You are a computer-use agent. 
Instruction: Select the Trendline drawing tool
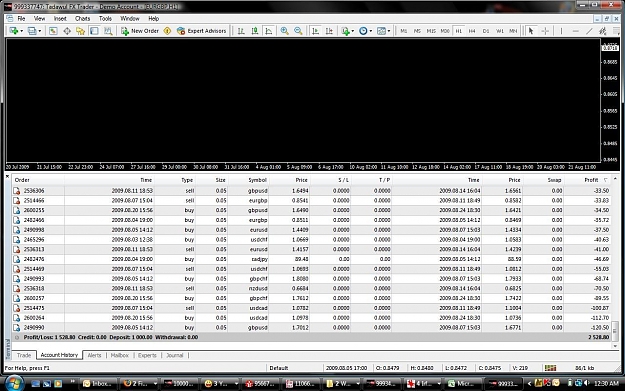[589, 31]
